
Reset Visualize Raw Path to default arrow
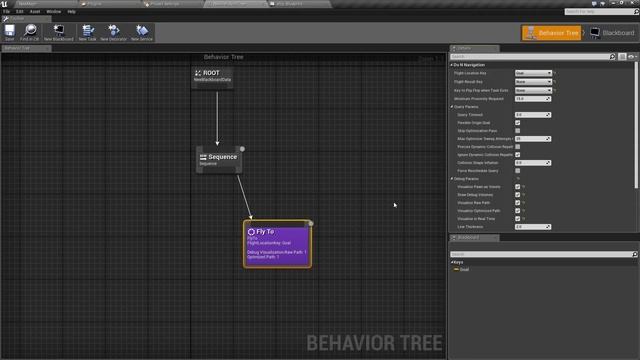(x=524, y=203)
